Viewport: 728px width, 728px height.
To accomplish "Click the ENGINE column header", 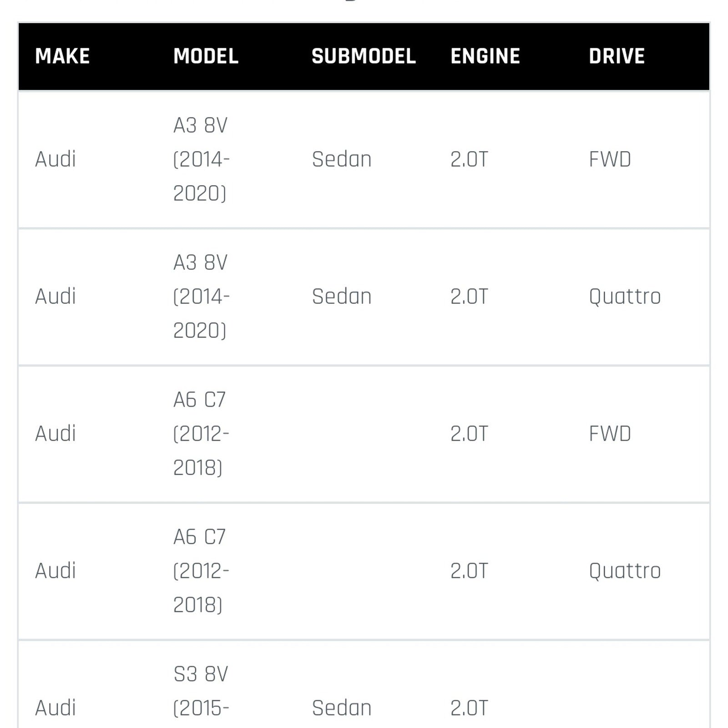I will (485, 56).
